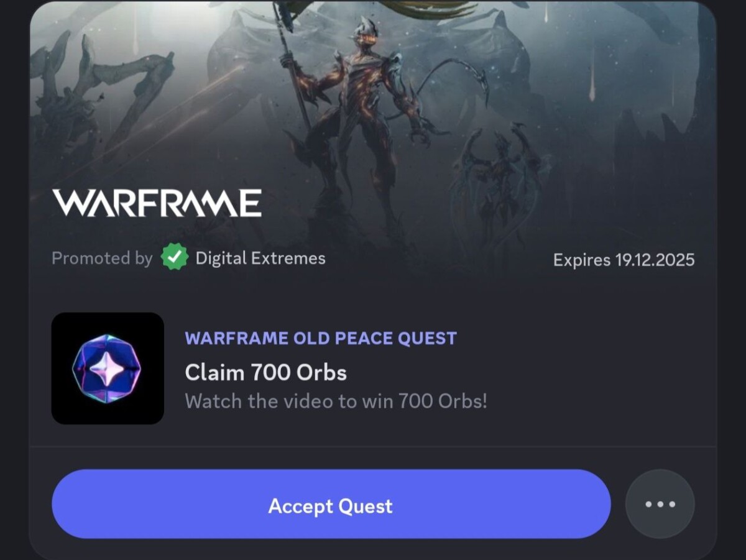Screen dimensions: 746x560
Task: Click the divider line above Accept Quest
Action: (x=373, y=446)
